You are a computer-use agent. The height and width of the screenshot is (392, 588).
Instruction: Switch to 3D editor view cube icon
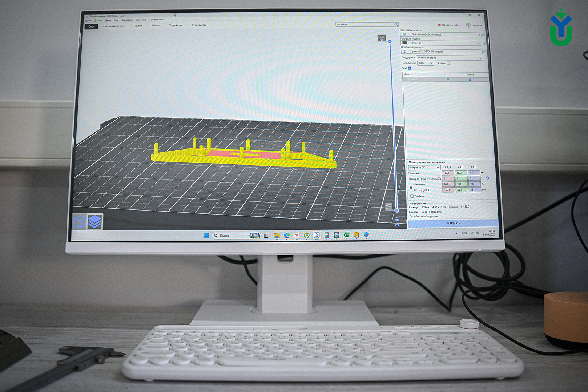pos(80,221)
